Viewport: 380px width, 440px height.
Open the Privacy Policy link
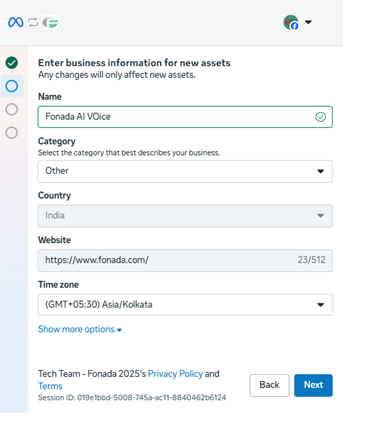(x=175, y=374)
